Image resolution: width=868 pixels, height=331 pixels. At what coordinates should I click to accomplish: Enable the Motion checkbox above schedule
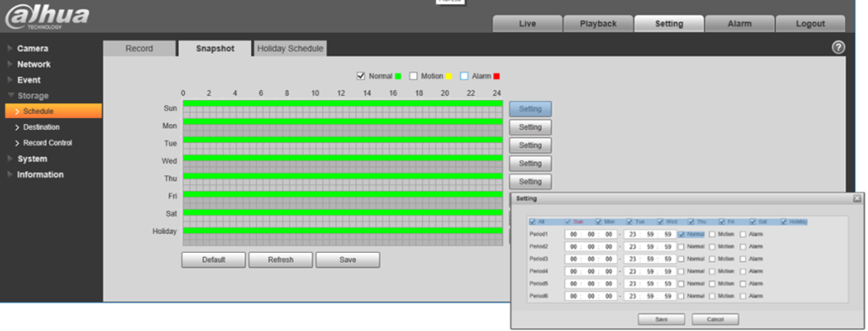[413, 76]
